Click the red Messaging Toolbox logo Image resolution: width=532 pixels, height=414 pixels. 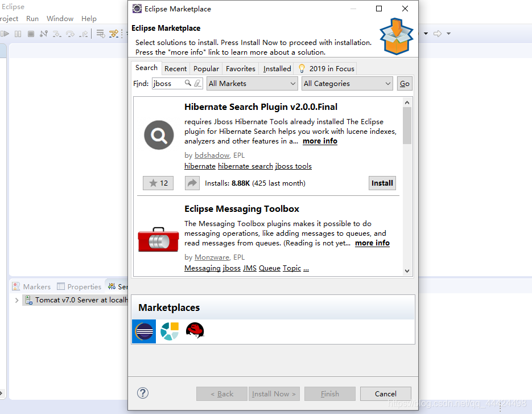click(x=158, y=239)
